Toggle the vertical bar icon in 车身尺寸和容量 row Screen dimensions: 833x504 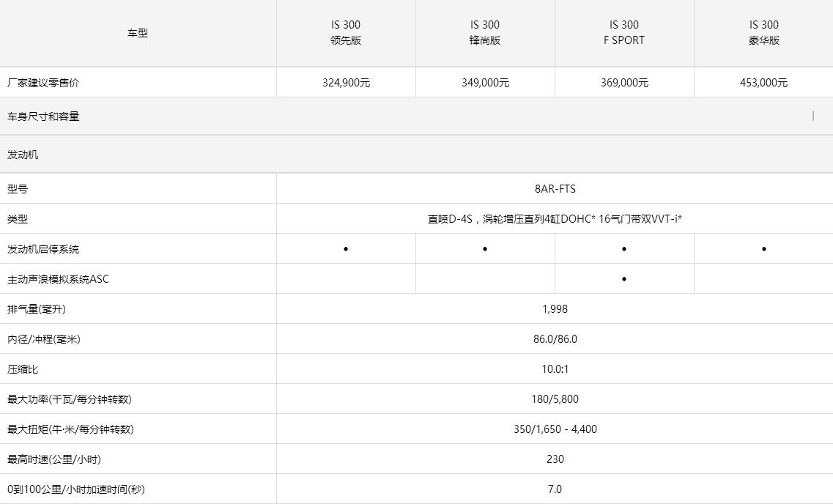click(x=813, y=116)
